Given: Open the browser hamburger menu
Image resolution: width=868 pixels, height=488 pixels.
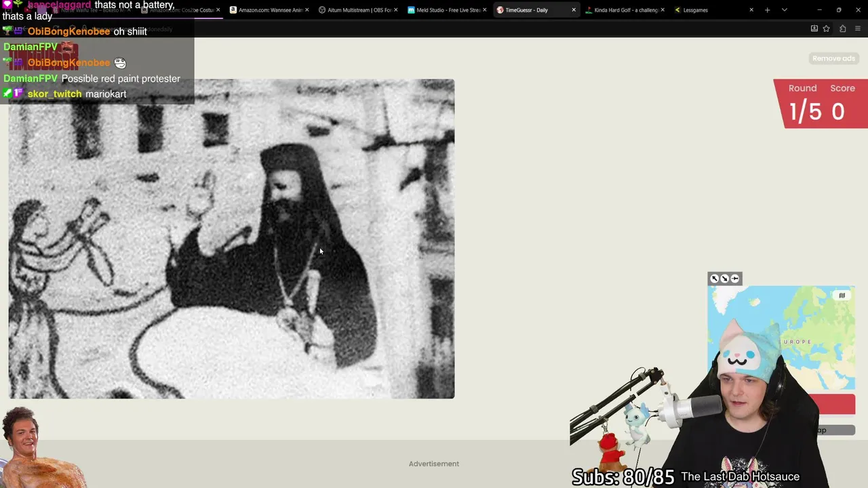Looking at the screenshot, I should point(858,28).
